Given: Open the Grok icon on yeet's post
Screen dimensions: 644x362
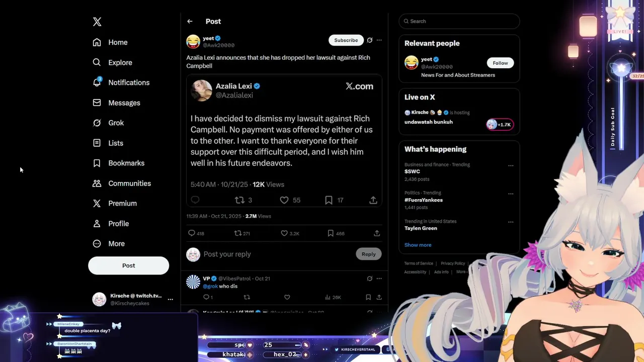Looking at the screenshot, I should 370,40.
